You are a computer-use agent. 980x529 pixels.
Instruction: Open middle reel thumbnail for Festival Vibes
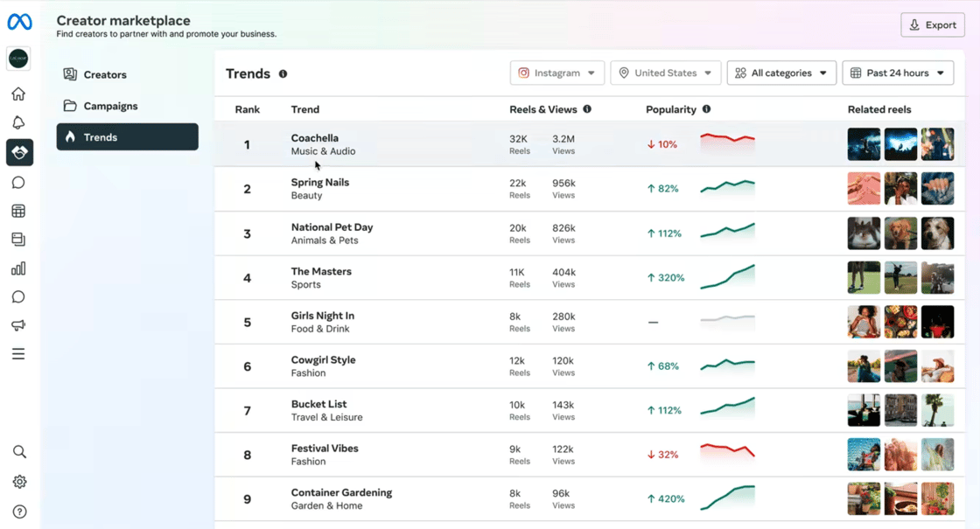pyautogui.click(x=900, y=454)
